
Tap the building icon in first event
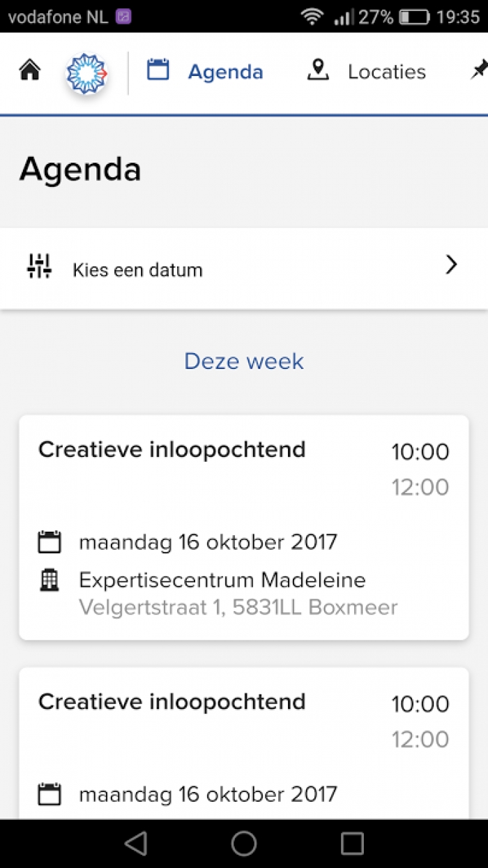(x=49, y=580)
